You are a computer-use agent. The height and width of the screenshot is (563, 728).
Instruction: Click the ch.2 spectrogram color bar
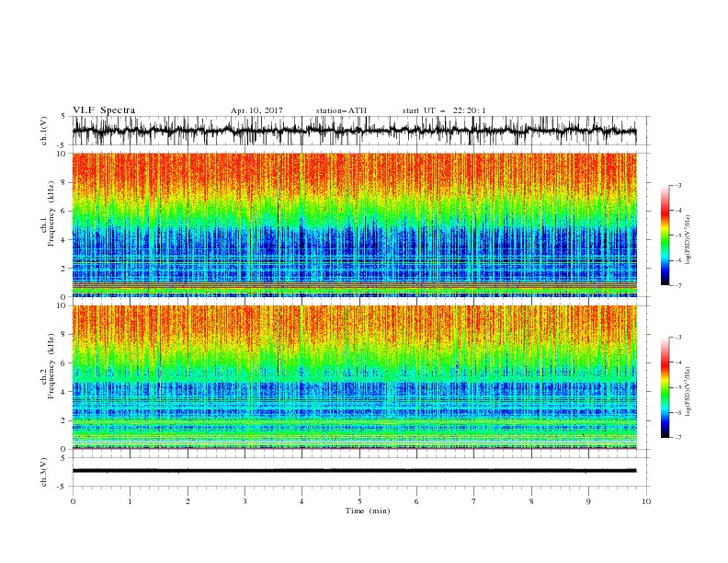tap(665, 387)
